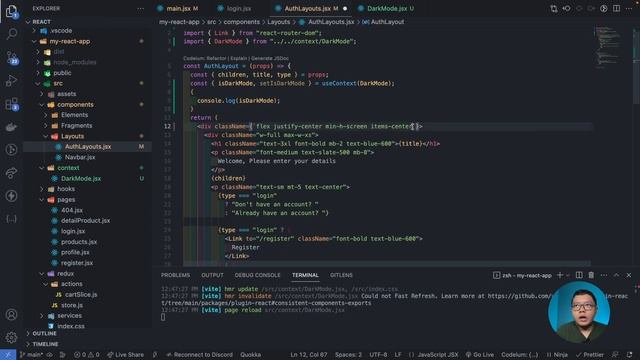
Task: Open the Manage gear icon
Action: 11,338
